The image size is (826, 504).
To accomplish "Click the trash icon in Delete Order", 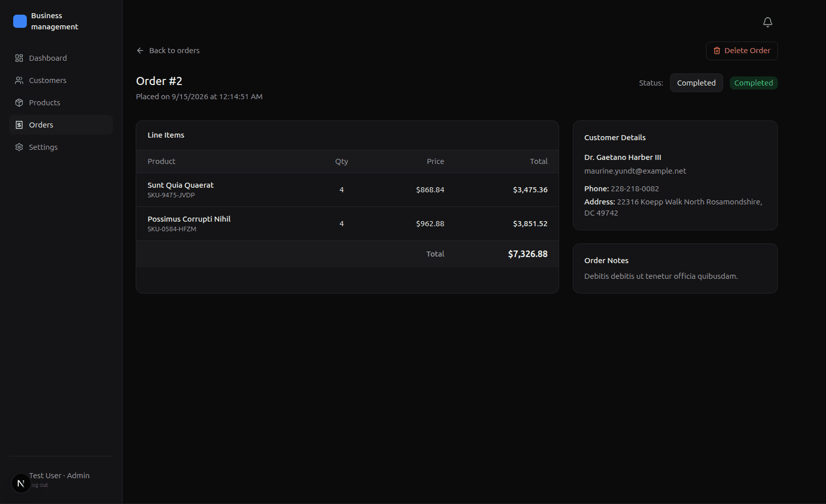I will click(x=717, y=51).
